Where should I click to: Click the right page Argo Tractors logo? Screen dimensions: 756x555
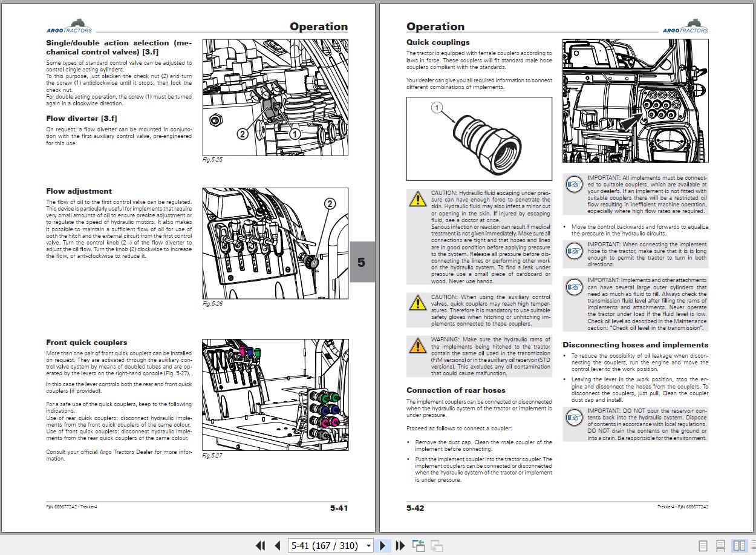685,26
